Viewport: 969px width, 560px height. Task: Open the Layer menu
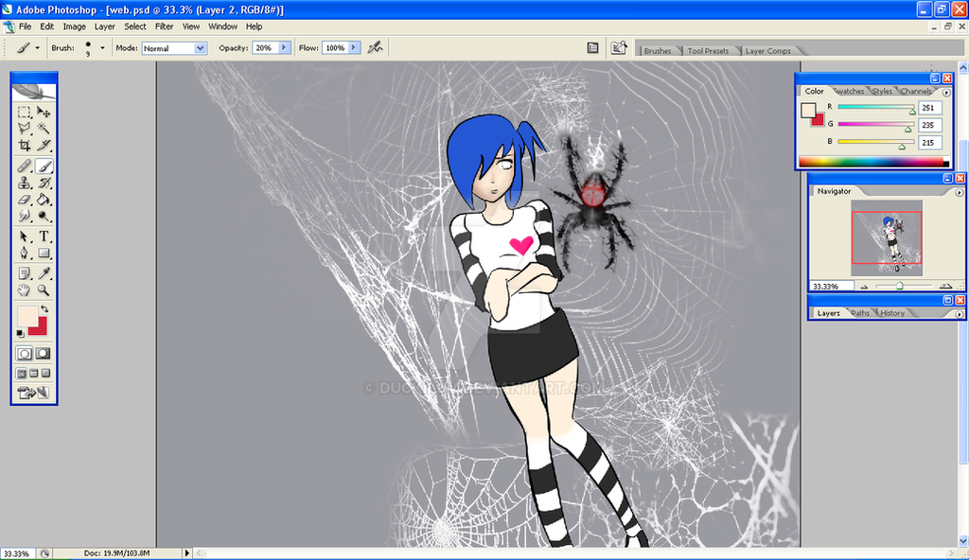pos(104,26)
